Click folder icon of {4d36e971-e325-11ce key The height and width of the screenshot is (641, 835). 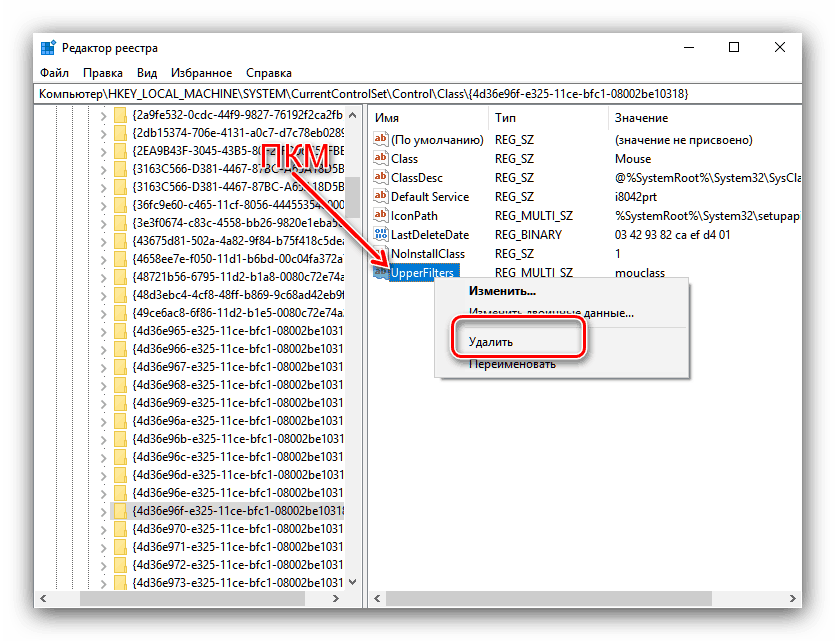121,547
